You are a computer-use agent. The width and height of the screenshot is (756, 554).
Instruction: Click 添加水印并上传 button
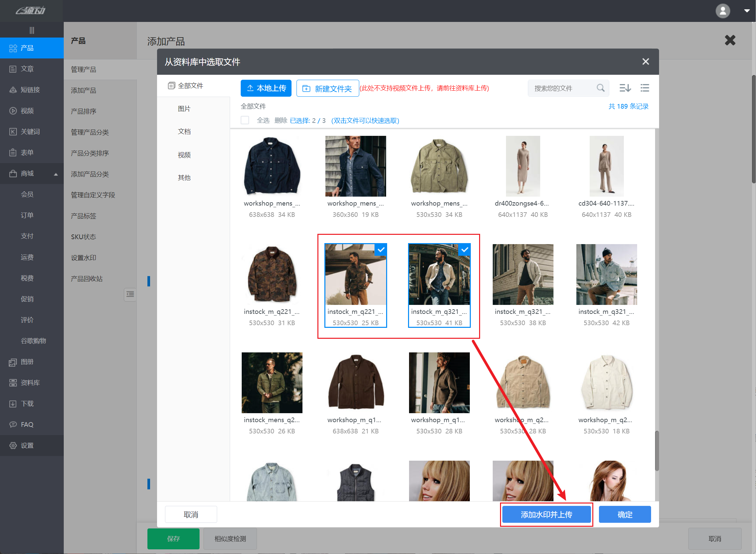tap(546, 514)
